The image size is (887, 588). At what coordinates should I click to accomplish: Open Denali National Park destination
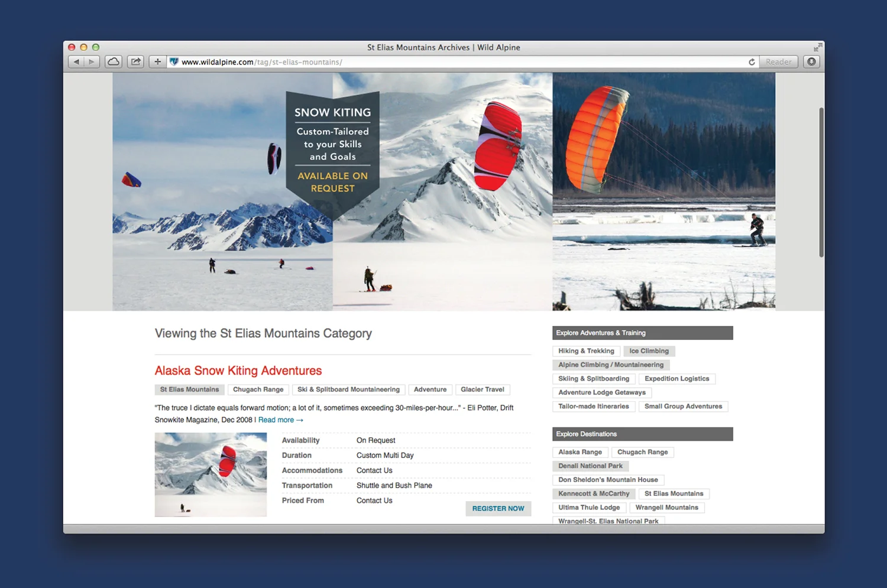click(x=590, y=466)
